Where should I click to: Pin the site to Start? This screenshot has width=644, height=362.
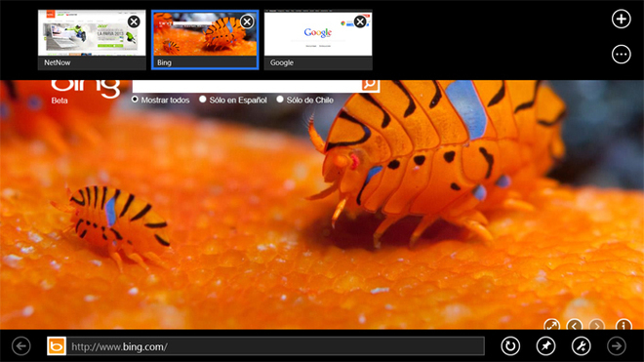click(x=545, y=346)
